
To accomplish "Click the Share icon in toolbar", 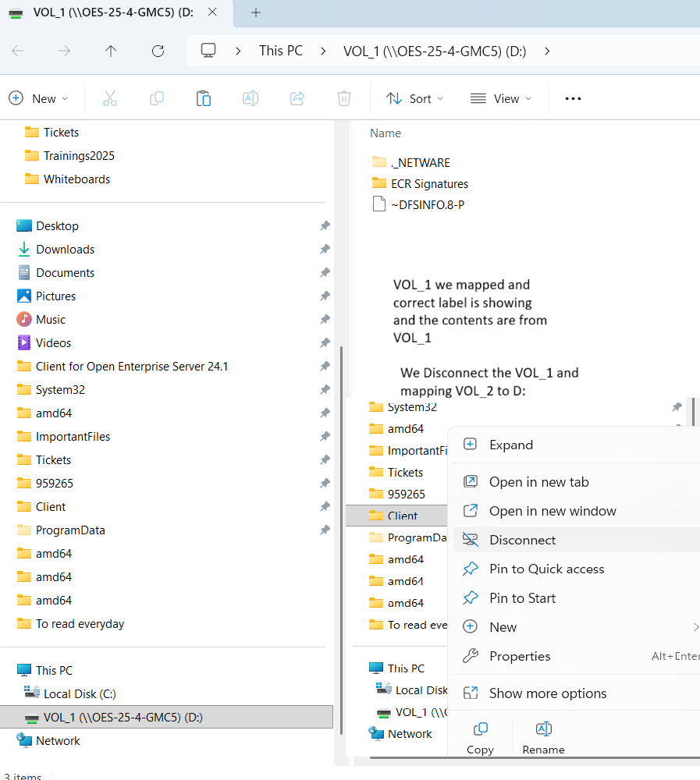I will click(297, 98).
